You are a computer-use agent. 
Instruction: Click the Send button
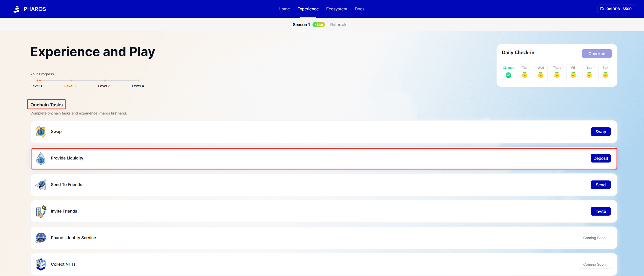(601, 185)
